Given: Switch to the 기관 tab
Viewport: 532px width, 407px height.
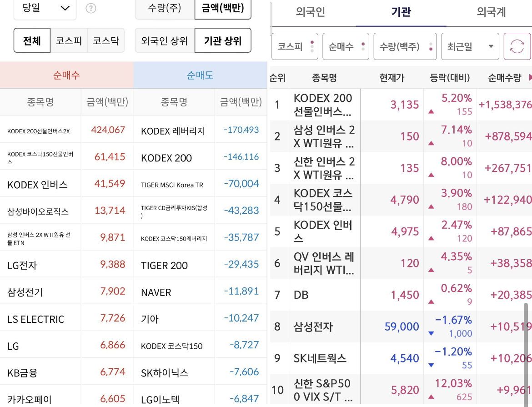Looking at the screenshot, I should [x=401, y=12].
